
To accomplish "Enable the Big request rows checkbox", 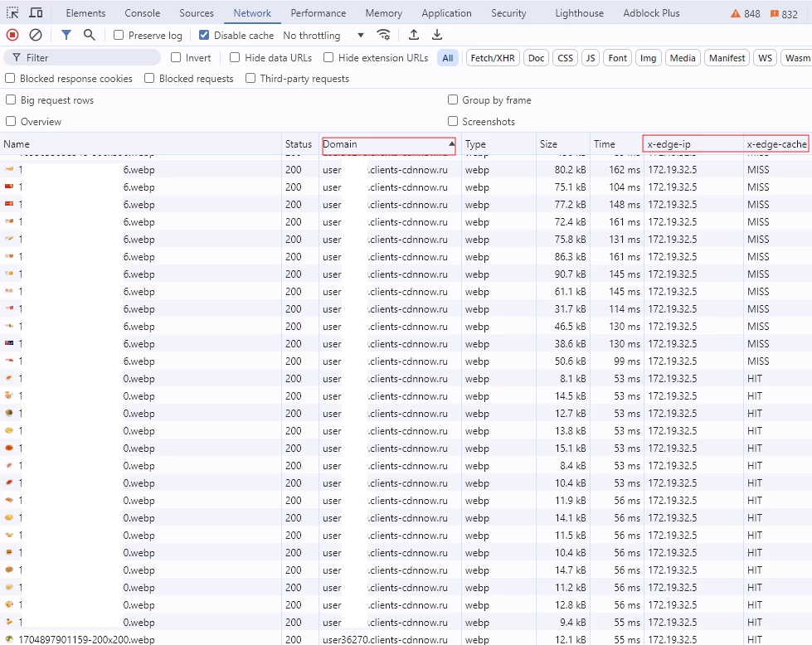I will pyautogui.click(x=11, y=100).
